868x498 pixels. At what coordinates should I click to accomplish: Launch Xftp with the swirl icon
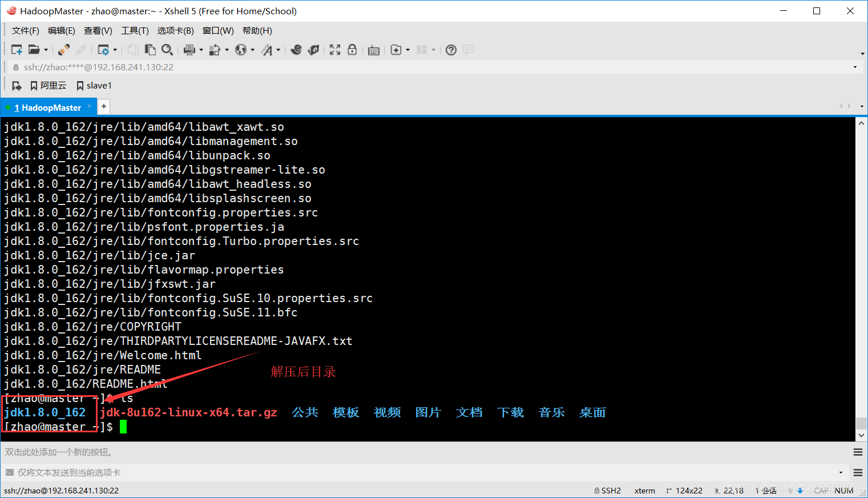click(296, 50)
